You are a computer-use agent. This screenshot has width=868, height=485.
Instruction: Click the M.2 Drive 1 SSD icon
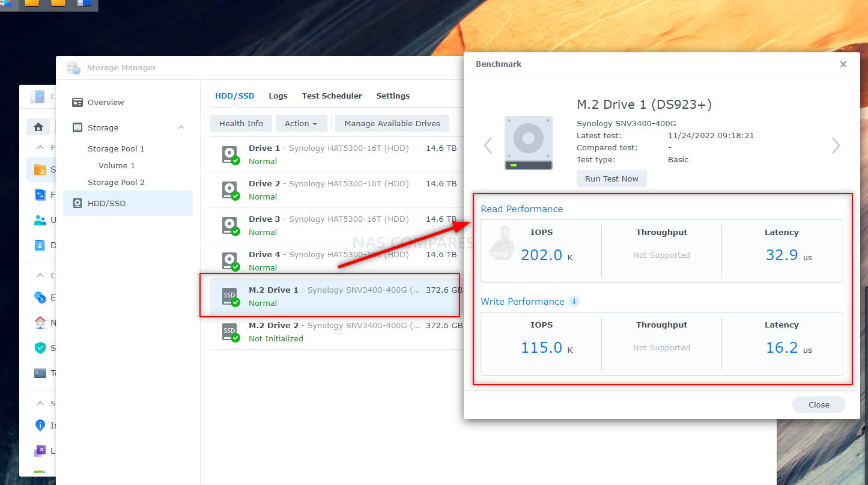(230, 297)
